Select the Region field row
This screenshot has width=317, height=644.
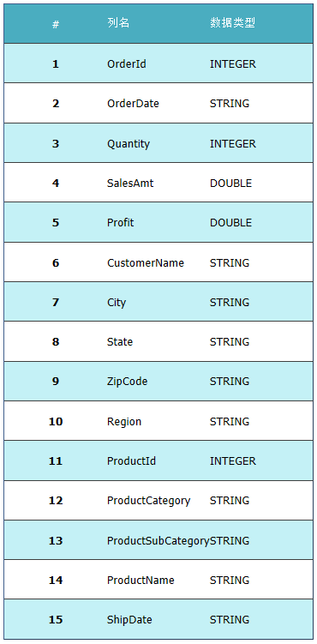158,421
